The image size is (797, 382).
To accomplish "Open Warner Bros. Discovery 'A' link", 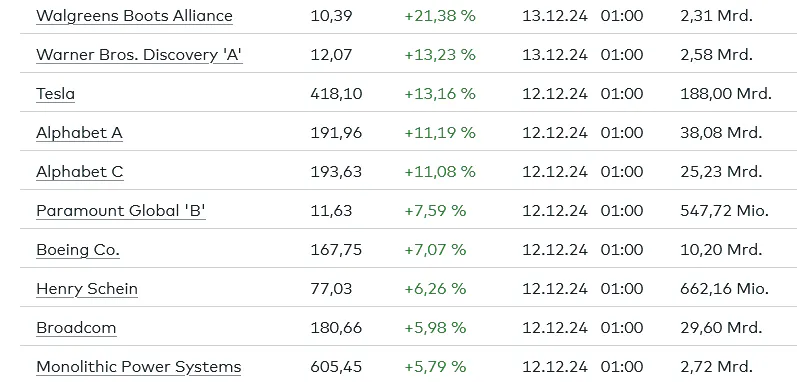I will pyautogui.click(x=139, y=55).
